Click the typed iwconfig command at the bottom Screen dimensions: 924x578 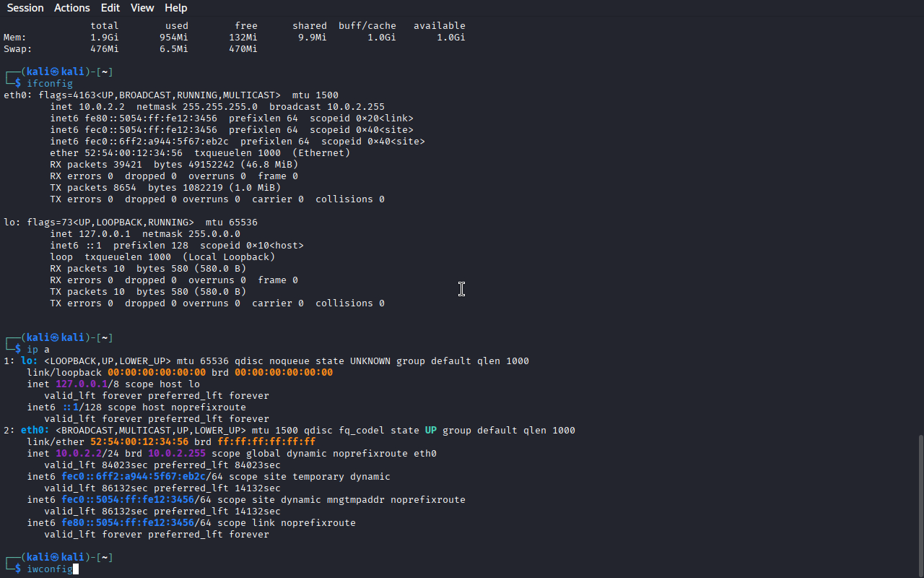click(x=49, y=569)
